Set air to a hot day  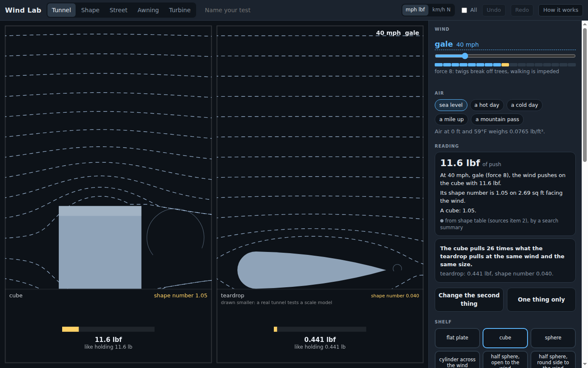(487, 105)
